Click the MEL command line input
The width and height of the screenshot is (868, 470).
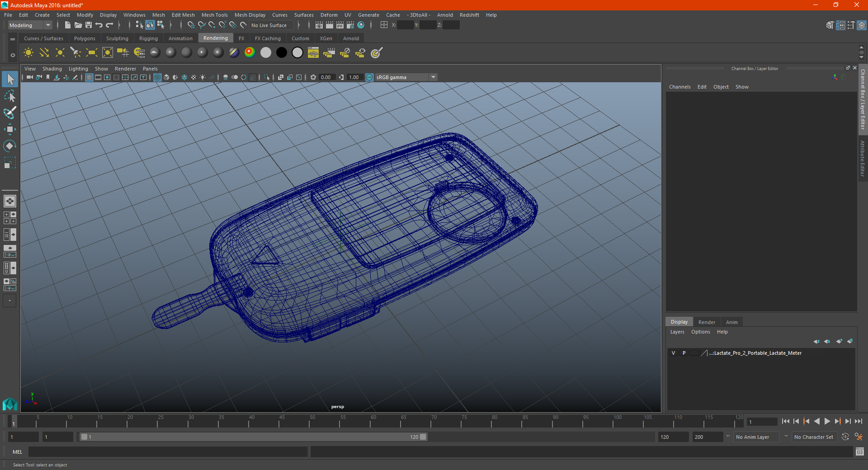coord(168,451)
